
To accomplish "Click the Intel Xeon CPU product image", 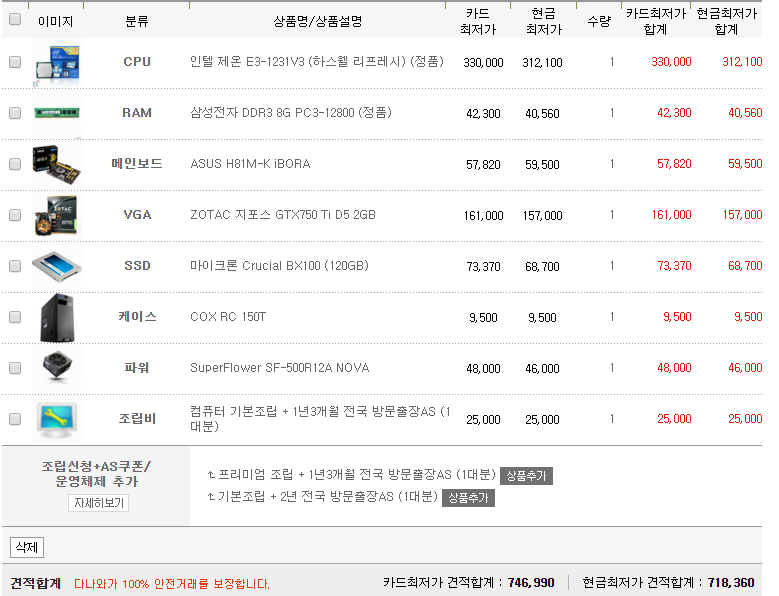I will pos(57,62).
